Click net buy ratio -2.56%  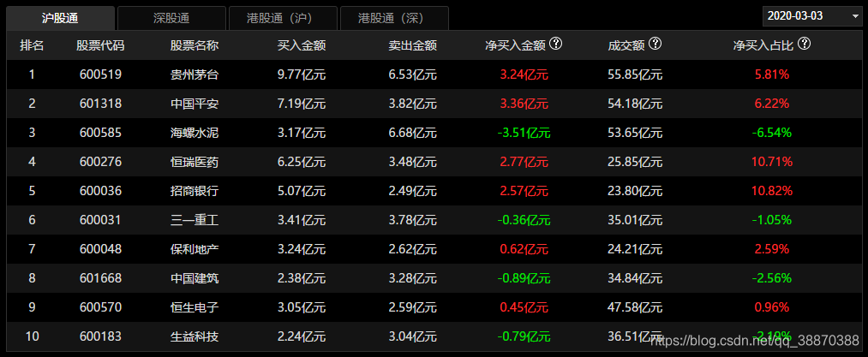tap(772, 278)
